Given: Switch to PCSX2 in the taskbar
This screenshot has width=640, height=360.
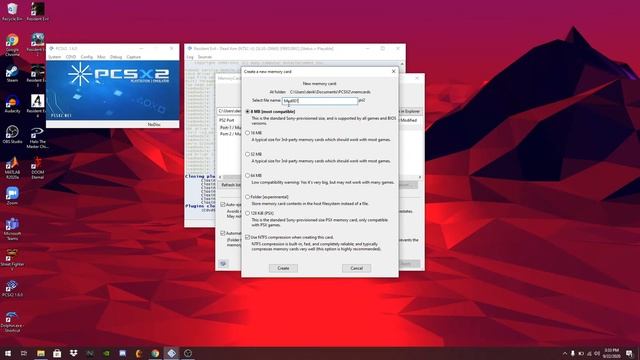Looking at the screenshot, I should [171, 353].
